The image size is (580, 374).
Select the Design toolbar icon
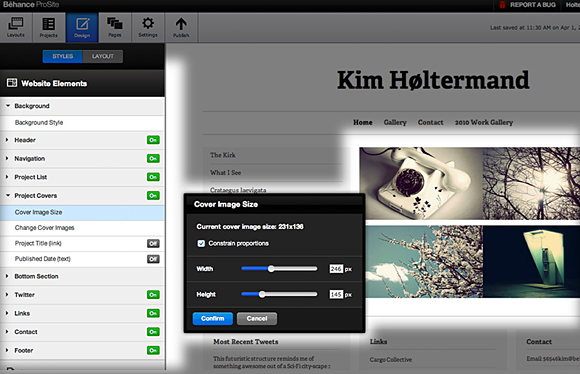82,27
